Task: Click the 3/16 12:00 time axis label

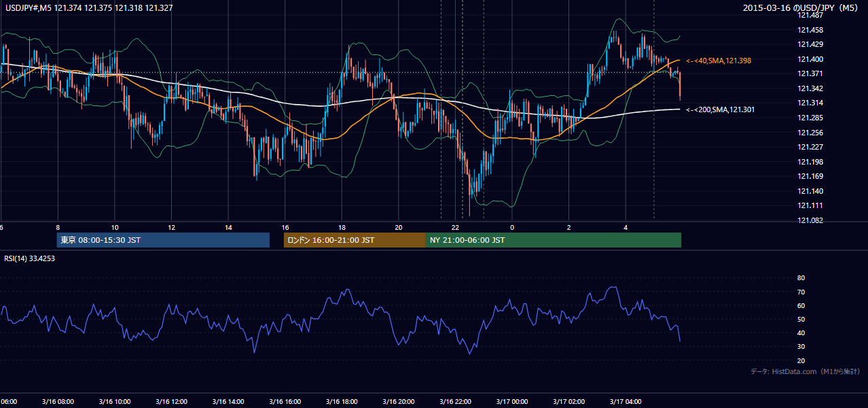Action: pos(170,402)
